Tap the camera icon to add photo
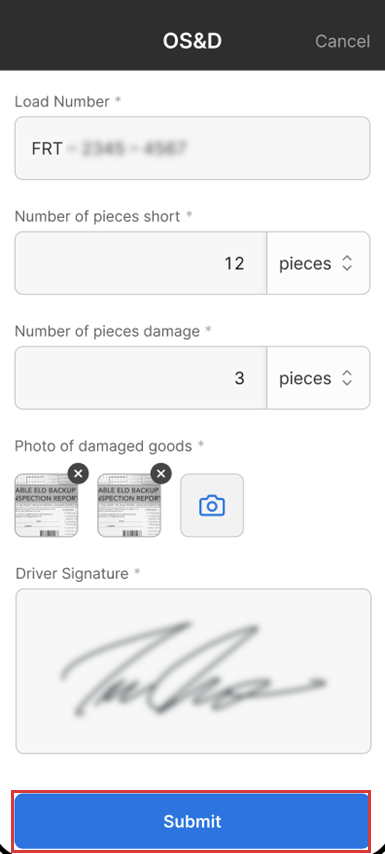385x854 pixels. (x=212, y=505)
